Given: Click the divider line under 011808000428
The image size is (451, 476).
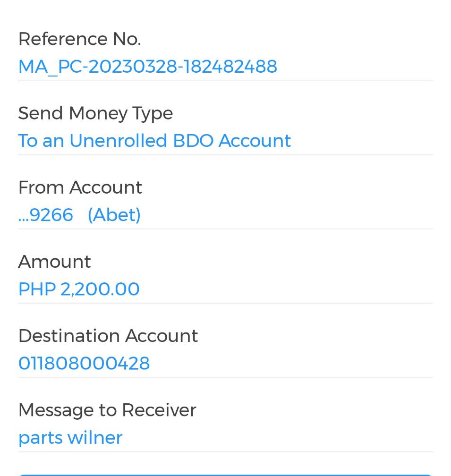Looking at the screenshot, I should pos(225,377).
